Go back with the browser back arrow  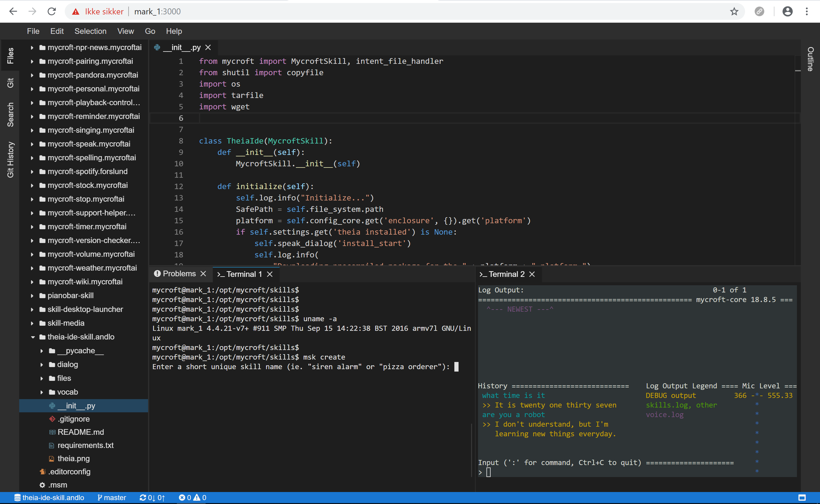click(x=13, y=11)
